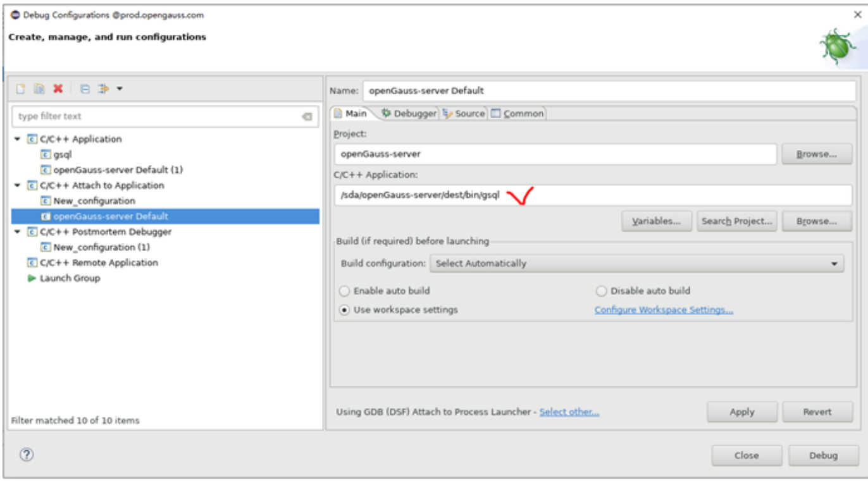The image size is (868, 485).
Task: Select gsql in the configuration tree
Action: click(x=63, y=154)
